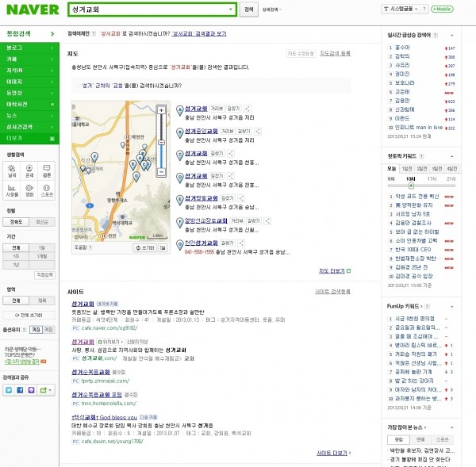Viewport: 476px width, 467px height.
Task: Click share icon for 성거제일교회 result E
Action: point(241,198)
